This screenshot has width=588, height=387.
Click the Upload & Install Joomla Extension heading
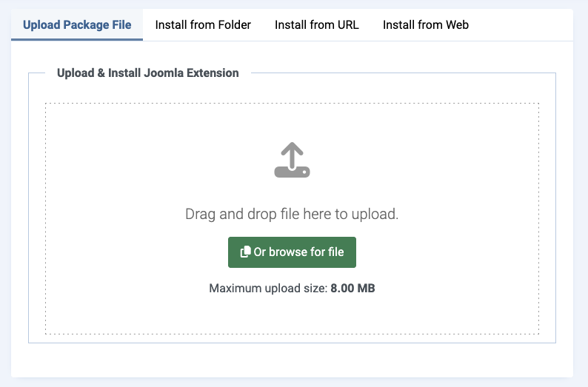[148, 73]
